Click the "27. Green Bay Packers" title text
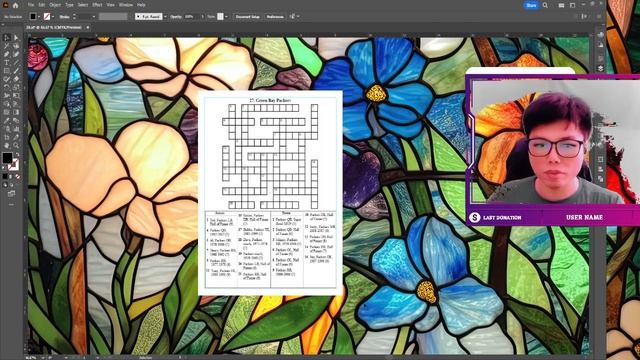This screenshot has width=640, height=360. (x=270, y=100)
